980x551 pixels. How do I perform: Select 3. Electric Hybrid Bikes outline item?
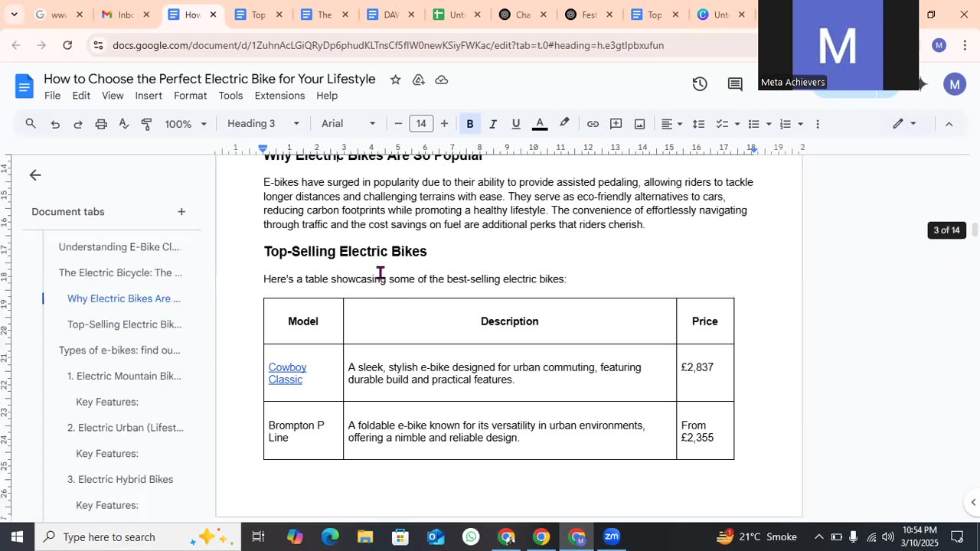coord(119,480)
